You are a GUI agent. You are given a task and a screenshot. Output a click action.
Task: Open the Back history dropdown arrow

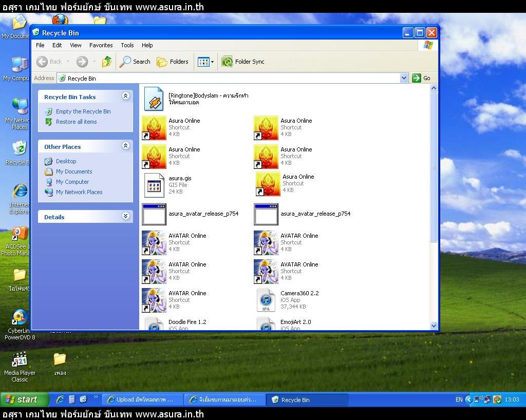(x=68, y=62)
